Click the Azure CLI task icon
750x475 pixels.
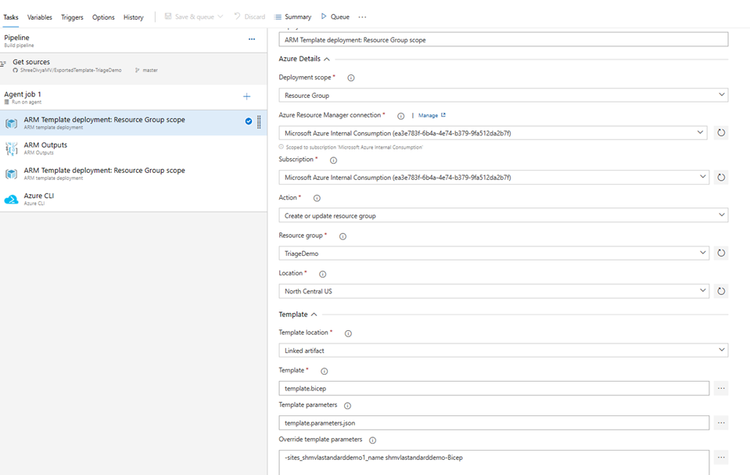point(12,200)
